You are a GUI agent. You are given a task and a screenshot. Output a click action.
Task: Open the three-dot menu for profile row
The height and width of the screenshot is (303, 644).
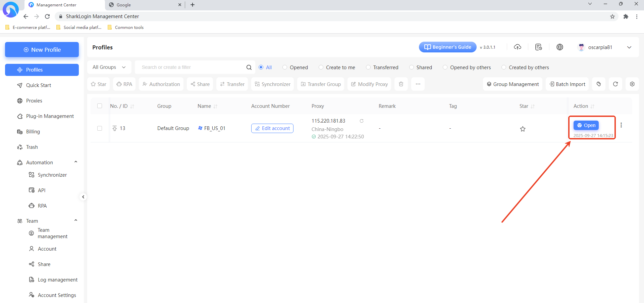[621, 125]
